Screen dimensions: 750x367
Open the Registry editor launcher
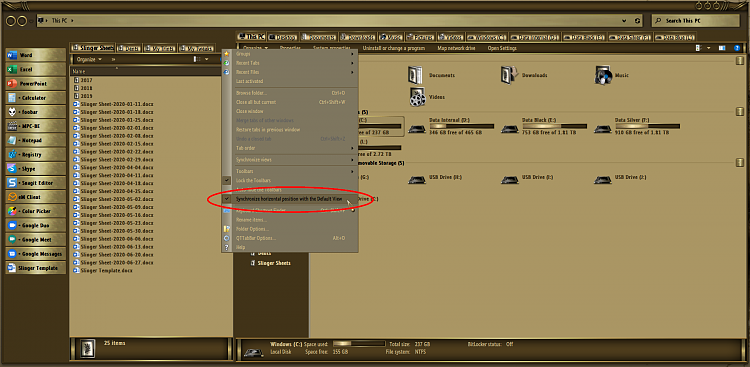36,155
